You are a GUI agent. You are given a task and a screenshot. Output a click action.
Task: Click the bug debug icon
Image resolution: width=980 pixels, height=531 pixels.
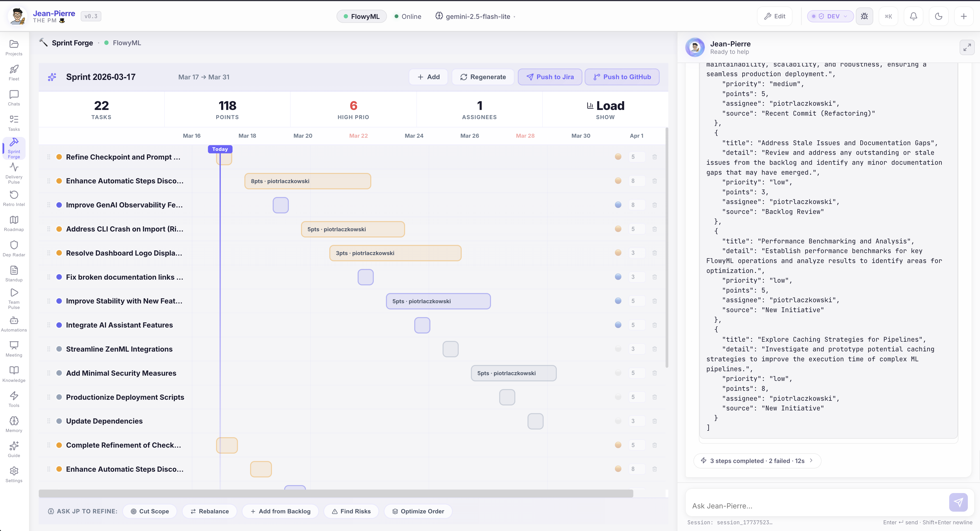click(864, 16)
